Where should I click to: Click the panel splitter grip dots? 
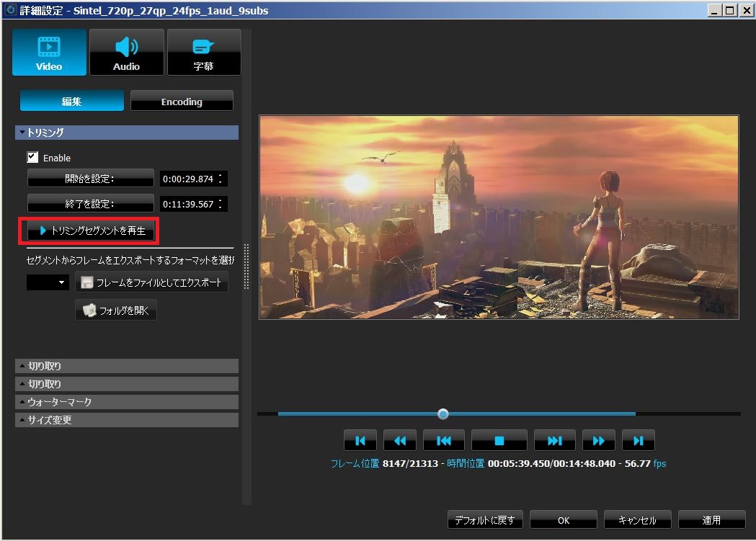[246, 267]
